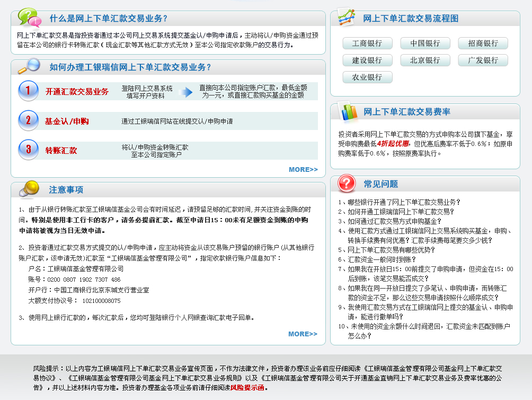The height and width of the screenshot is (400, 532).
Task: Click the 网上下单汇款交易费率 heading
Action: [x=407, y=112]
